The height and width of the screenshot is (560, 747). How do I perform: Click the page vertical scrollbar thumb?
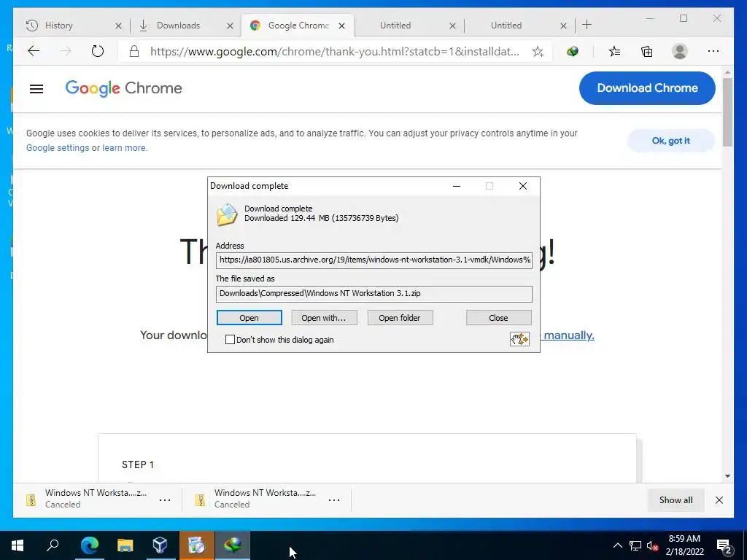[x=727, y=112]
